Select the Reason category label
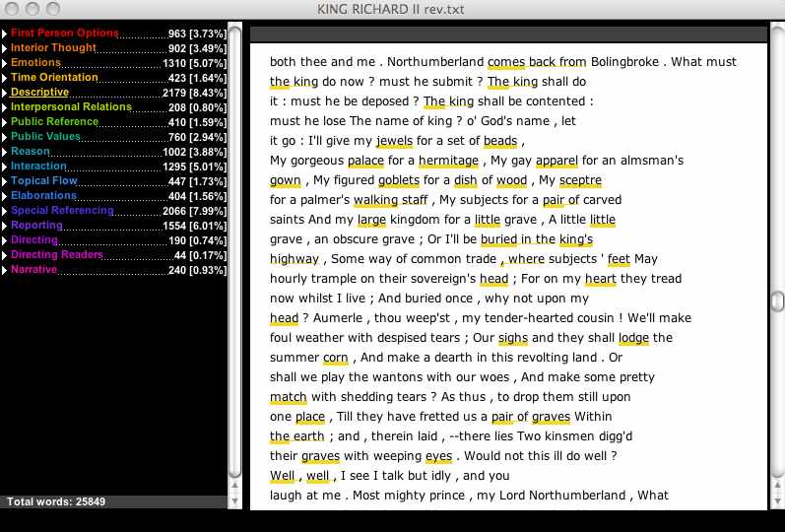The height and width of the screenshot is (532, 785). click(x=30, y=151)
